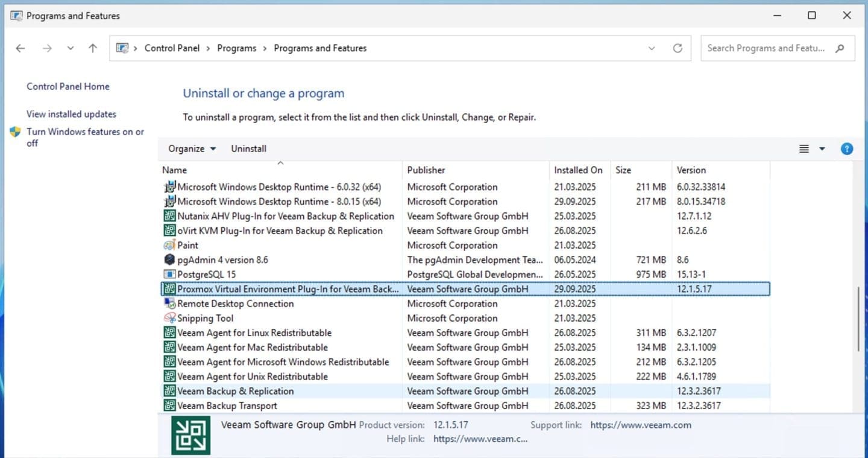Expand the view options dropdown arrow

click(822, 148)
